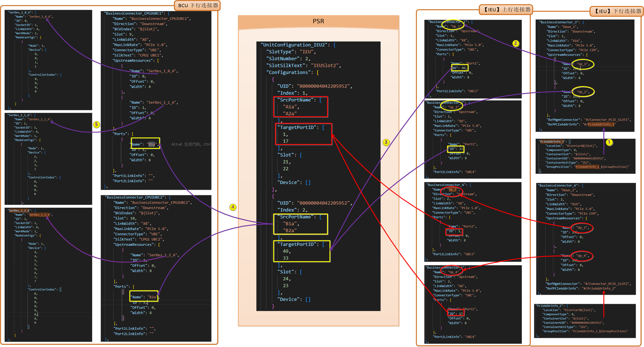Click the BCU 下行连接器 label
This screenshot has height=347, width=644.
[x=198, y=5]
